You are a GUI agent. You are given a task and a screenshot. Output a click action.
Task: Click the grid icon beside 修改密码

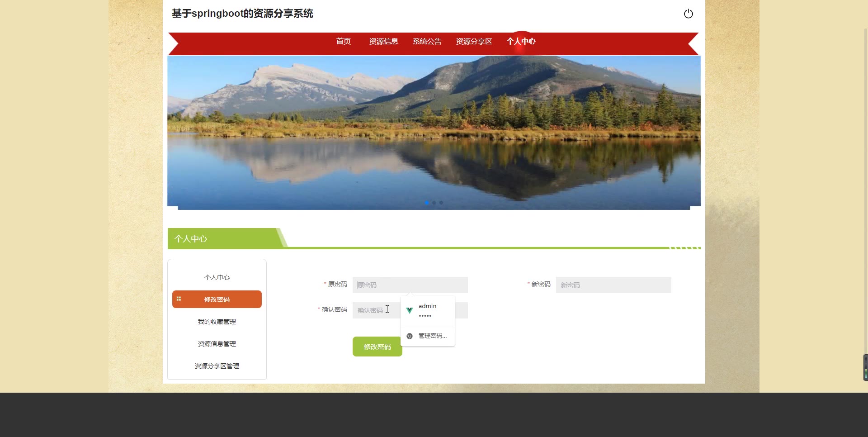tap(179, 299)
